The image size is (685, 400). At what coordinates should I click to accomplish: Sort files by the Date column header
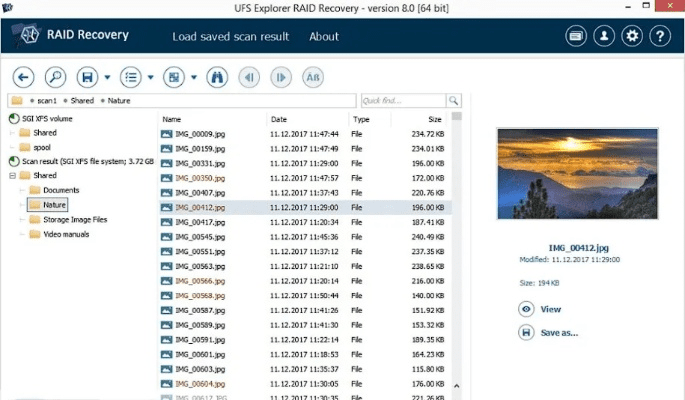click(278, 118)
